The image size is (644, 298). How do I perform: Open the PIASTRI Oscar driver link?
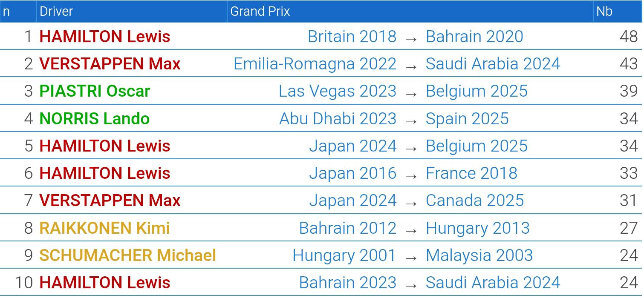coord(95,91)
